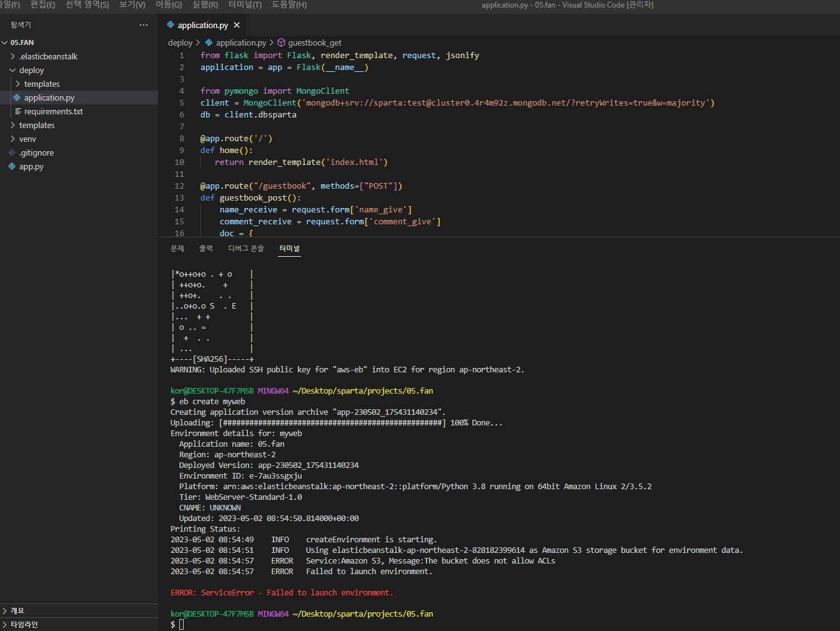The width and height of the screenshot is (840, 631).
Task: Open the 터미널(T) menu
Action: [245, 4]
